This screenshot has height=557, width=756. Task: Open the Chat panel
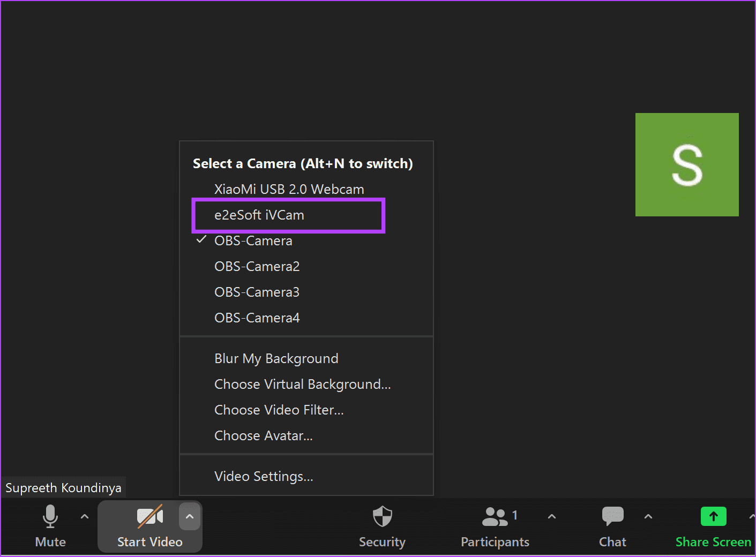coord(612,526)
